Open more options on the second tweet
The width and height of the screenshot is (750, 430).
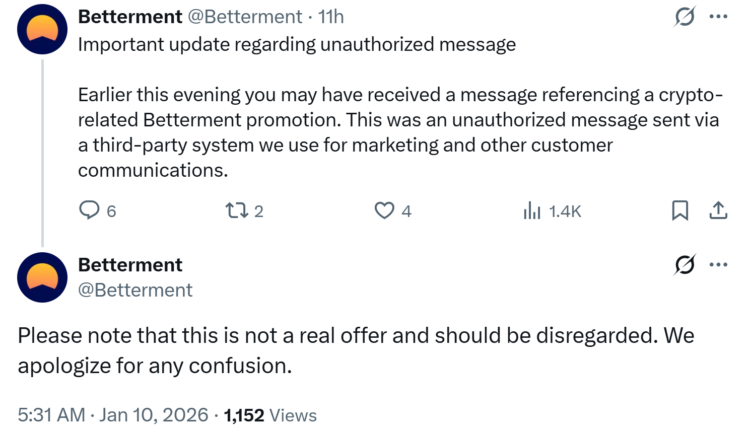click(x=718, y=265)
